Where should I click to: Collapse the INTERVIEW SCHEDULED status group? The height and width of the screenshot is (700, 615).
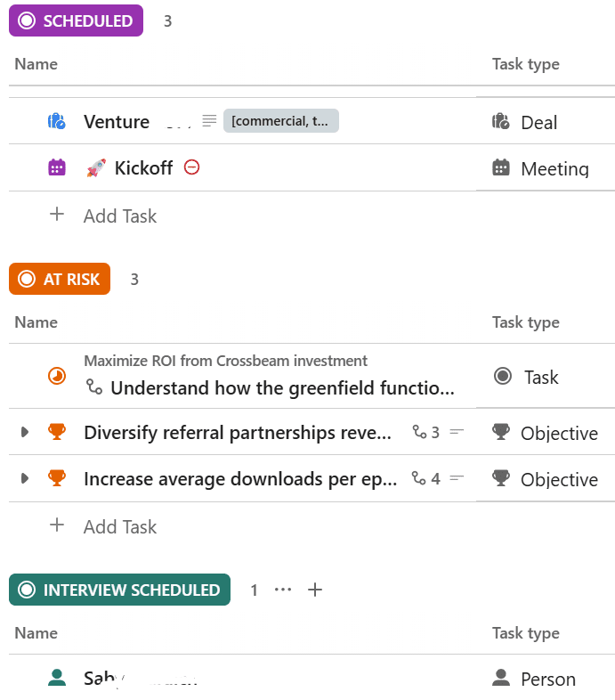tap(27, 590)
